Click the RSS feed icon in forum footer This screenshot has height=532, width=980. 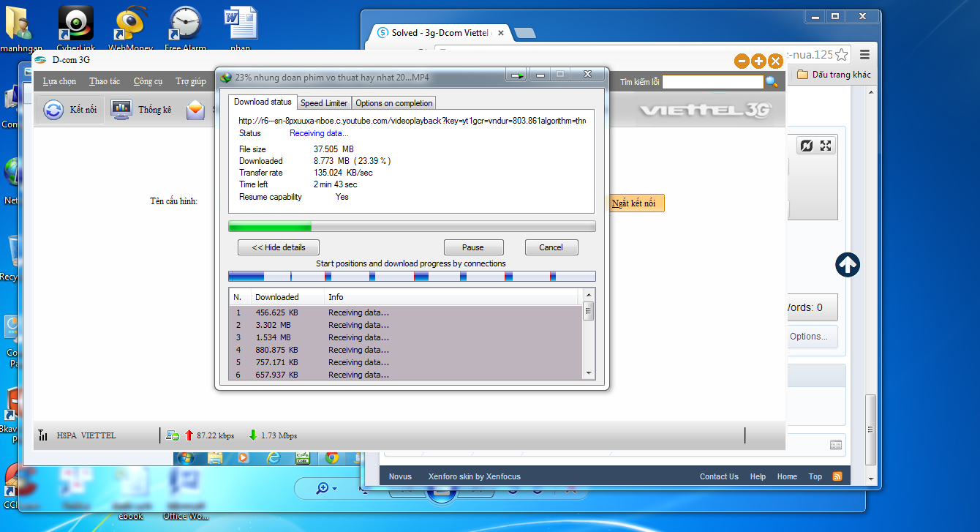click(837, 476)
